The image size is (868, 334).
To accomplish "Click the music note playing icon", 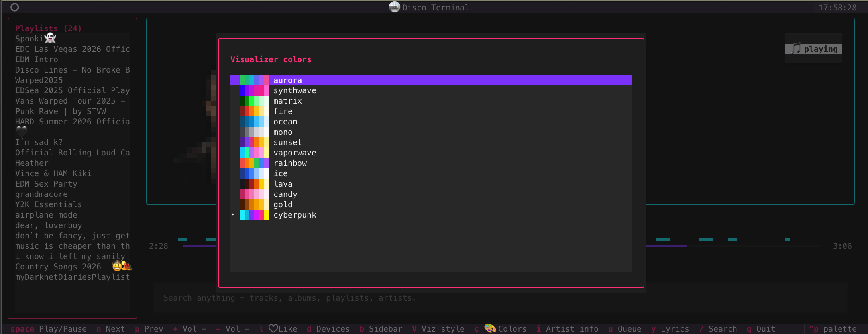I will coord(795,49).
